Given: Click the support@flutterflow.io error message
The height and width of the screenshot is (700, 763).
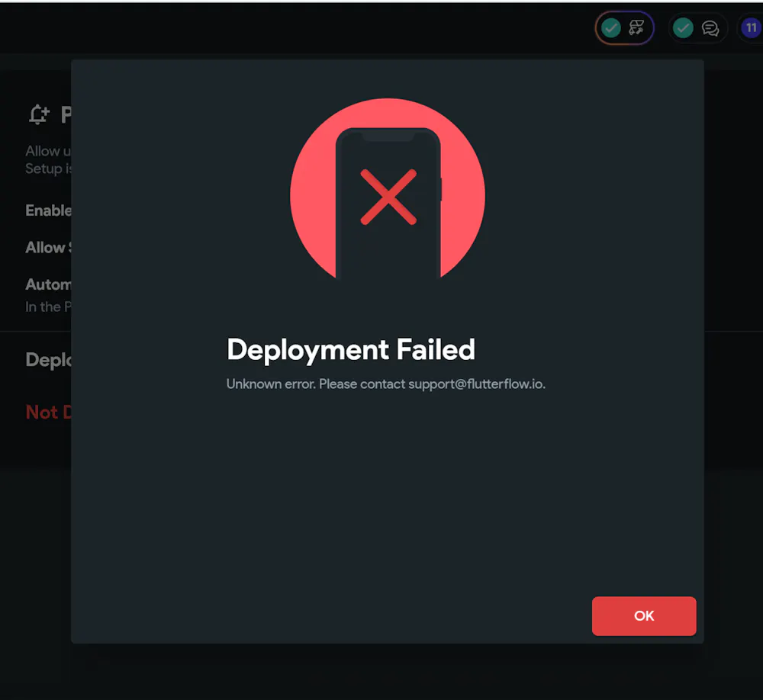Looking at the screenshot, I should pyautogui.click(x=386, y=384).
